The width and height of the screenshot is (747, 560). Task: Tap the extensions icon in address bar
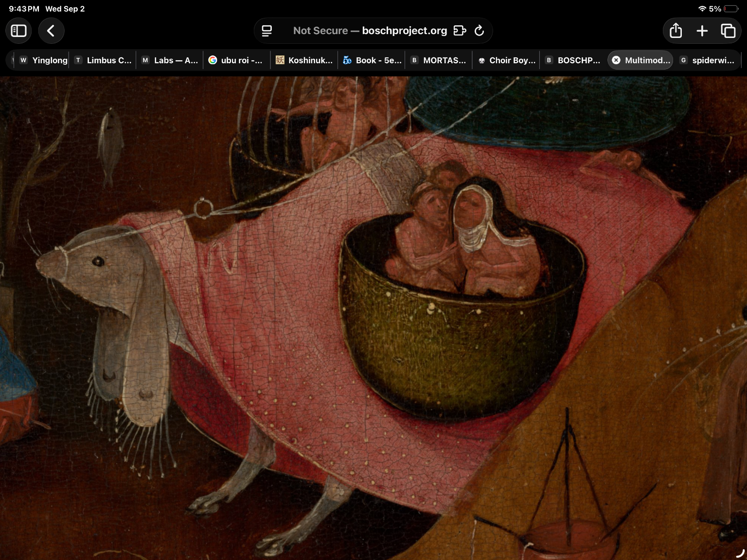[x=460, y=31]
